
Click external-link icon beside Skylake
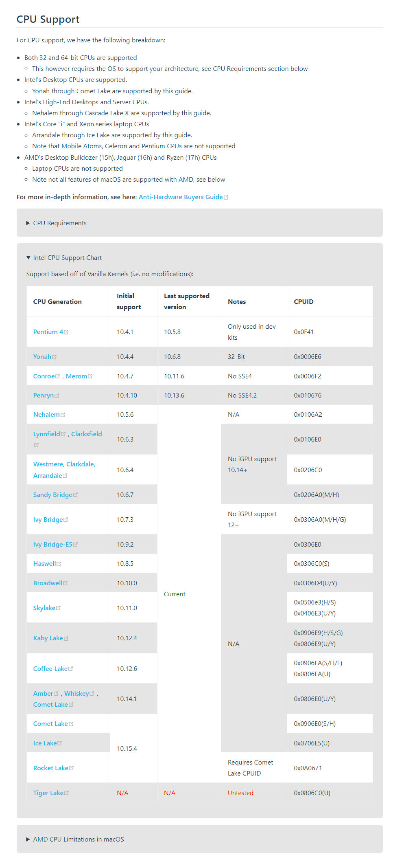[59, 608]
